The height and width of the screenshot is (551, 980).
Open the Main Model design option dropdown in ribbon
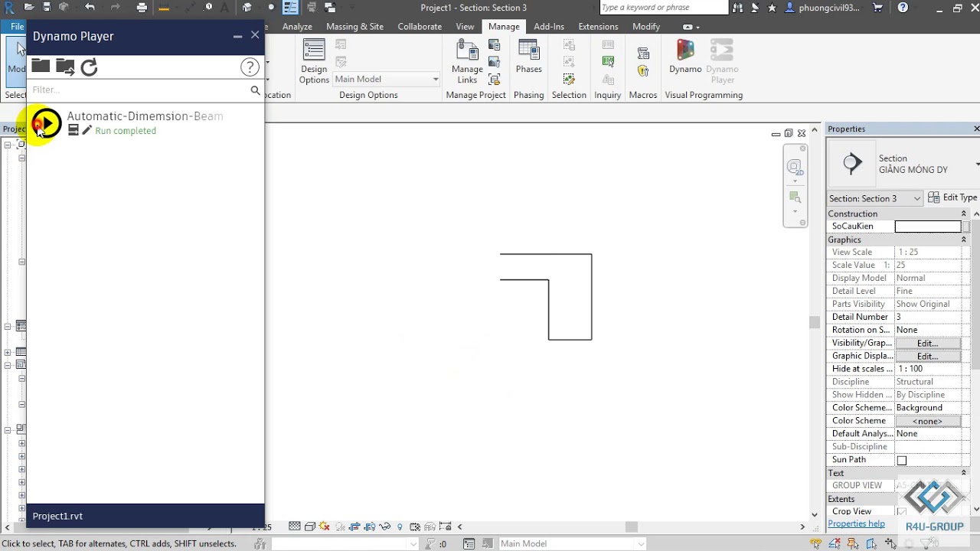coord(387,79)
